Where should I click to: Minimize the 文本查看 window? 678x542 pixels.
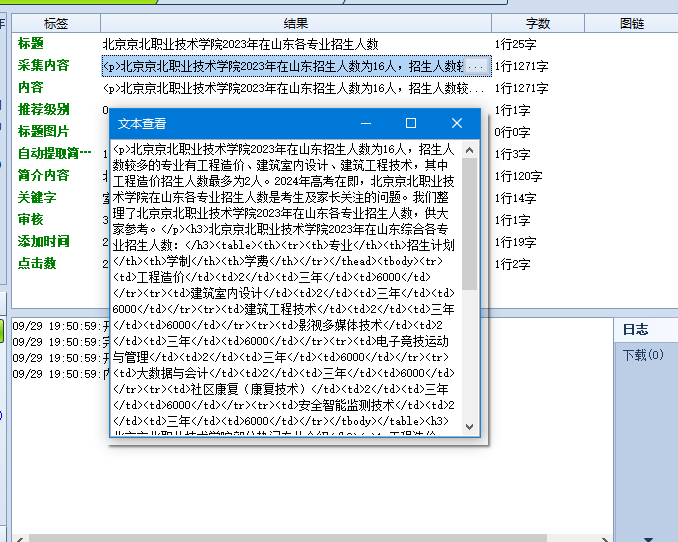[366, 124]
